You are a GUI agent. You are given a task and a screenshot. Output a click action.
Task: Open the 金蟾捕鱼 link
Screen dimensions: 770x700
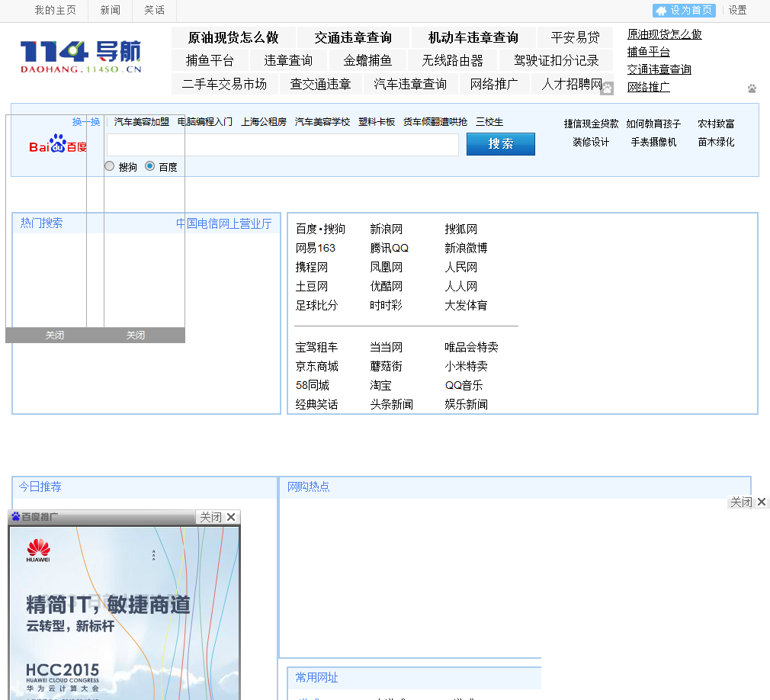click(367, 61)
